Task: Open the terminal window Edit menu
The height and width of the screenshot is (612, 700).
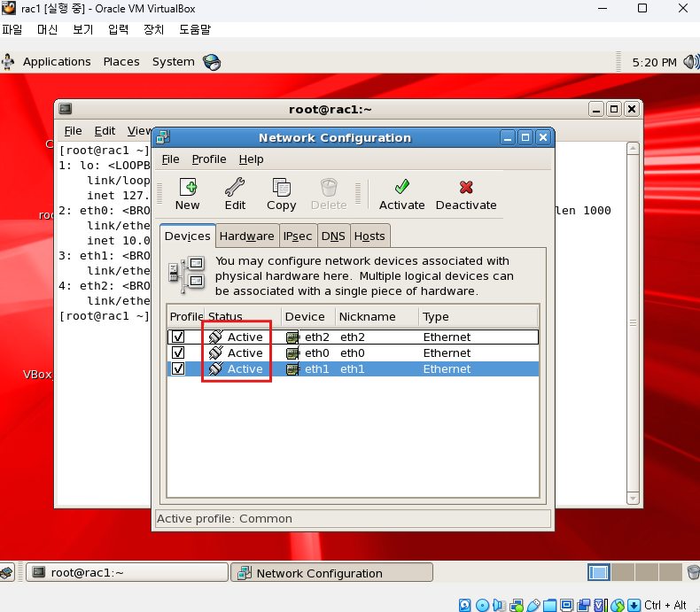Action: click(105, 131)
